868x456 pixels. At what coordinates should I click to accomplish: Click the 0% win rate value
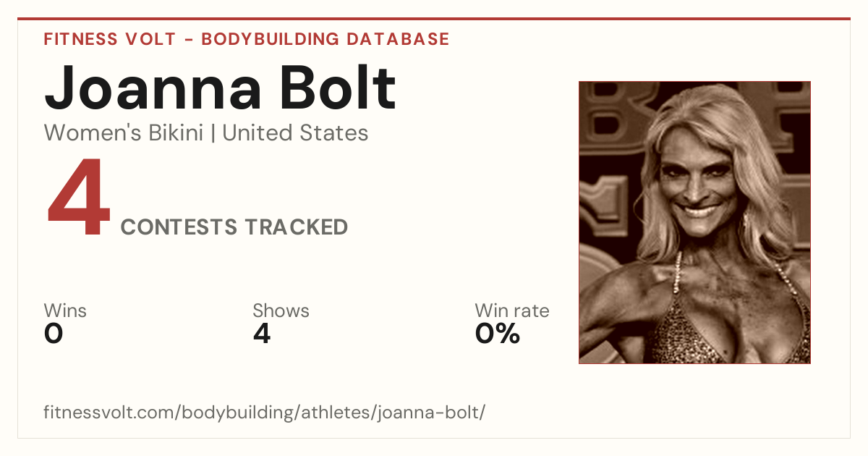click(x=498, y=334)
